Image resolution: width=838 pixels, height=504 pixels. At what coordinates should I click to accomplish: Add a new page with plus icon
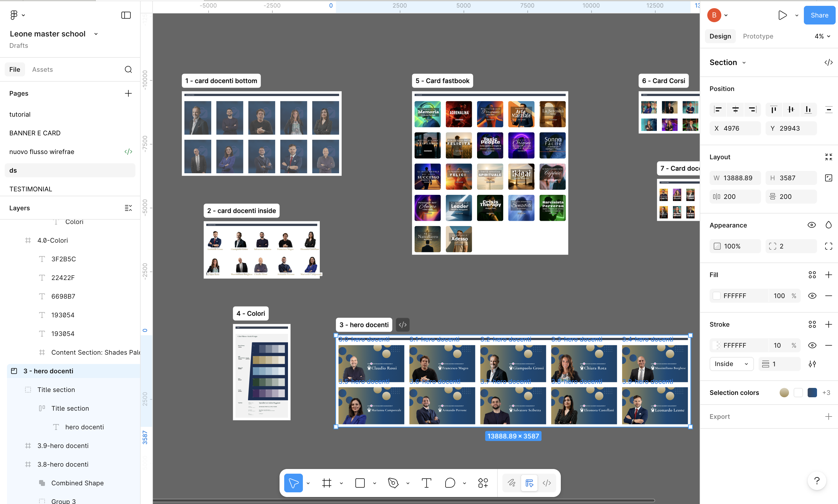pos(128,93)
